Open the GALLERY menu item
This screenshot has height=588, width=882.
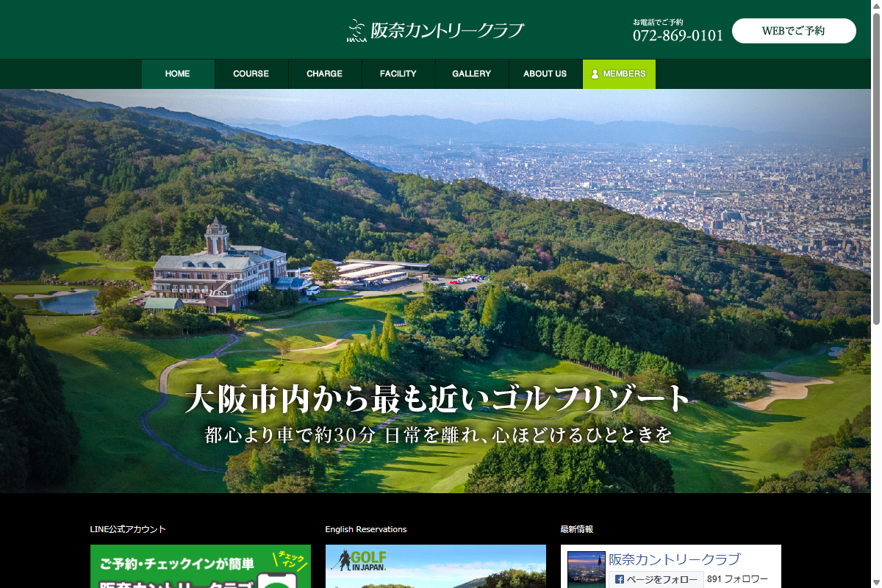click(x=472, y=74)
